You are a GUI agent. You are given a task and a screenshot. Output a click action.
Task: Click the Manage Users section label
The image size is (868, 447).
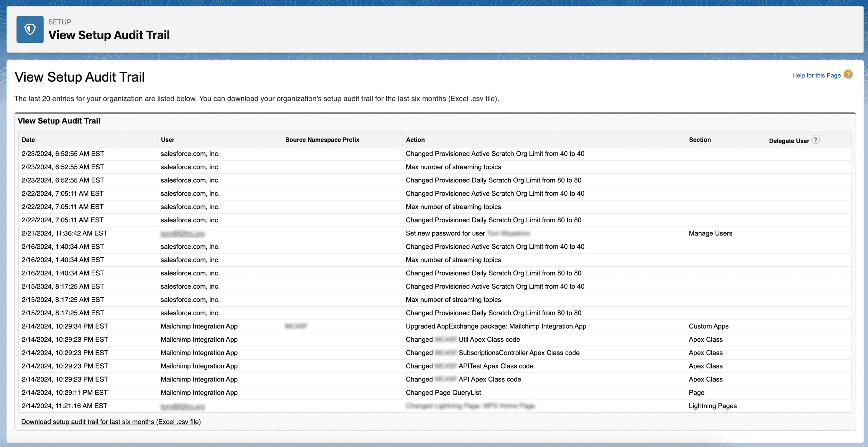(x=710, y=233)
